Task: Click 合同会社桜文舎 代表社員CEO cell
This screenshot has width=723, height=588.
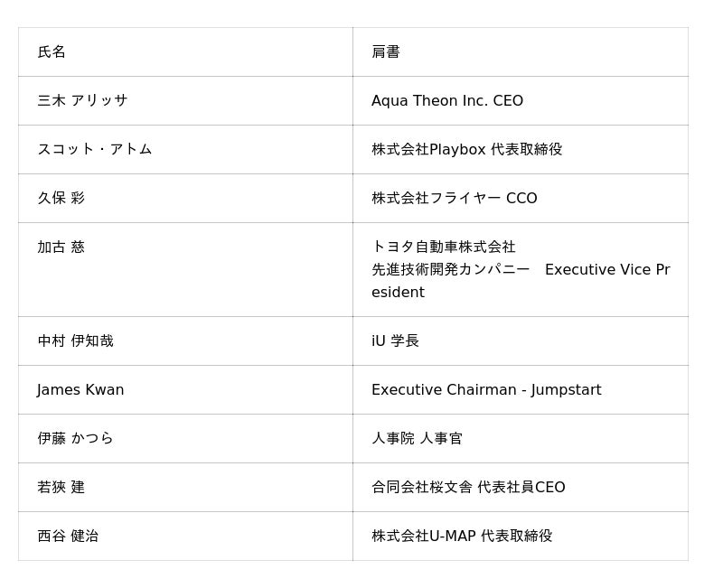Action: (468, 488)
